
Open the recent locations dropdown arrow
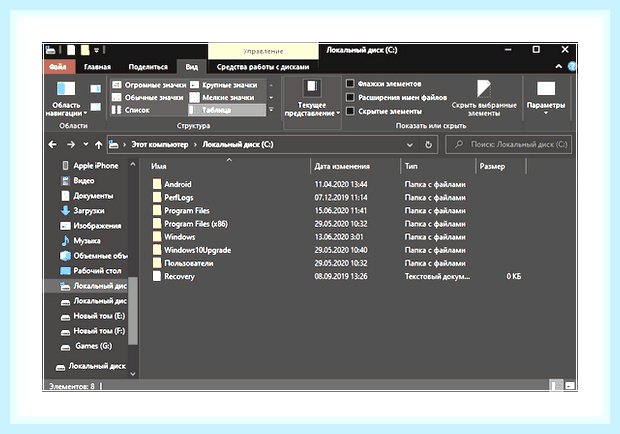[85, 145]
